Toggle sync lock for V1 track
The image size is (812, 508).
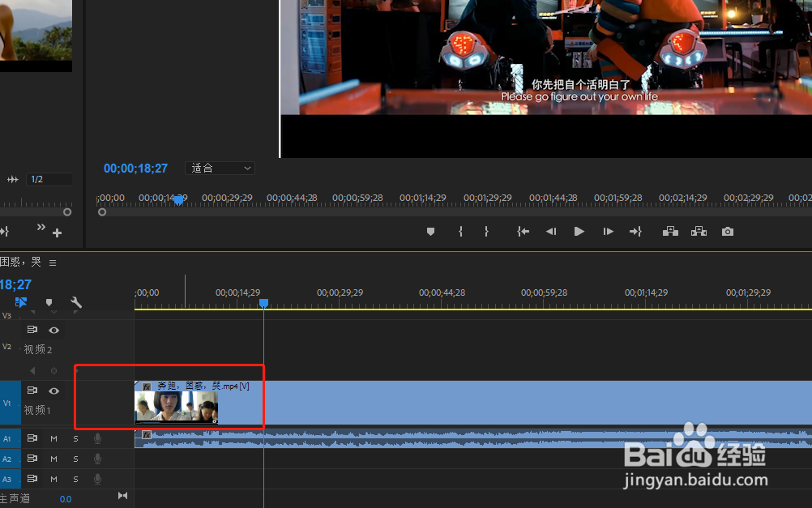[32, 390]
